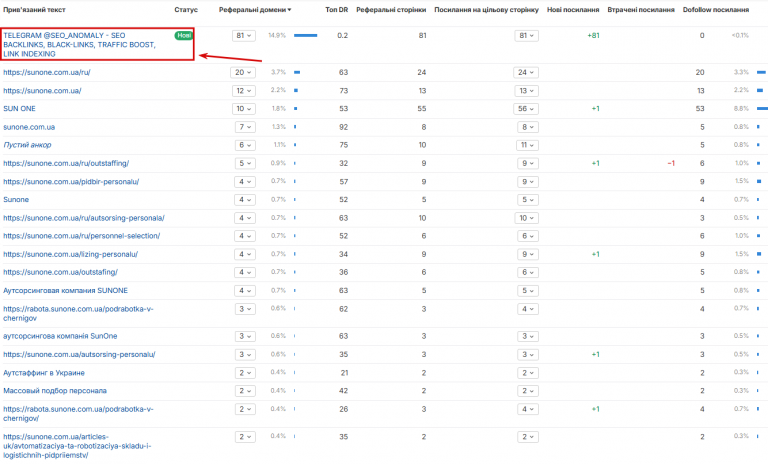Open the Sunone anchor text link
This screenshot has height=464, width=768.
(x=16, y=200)
